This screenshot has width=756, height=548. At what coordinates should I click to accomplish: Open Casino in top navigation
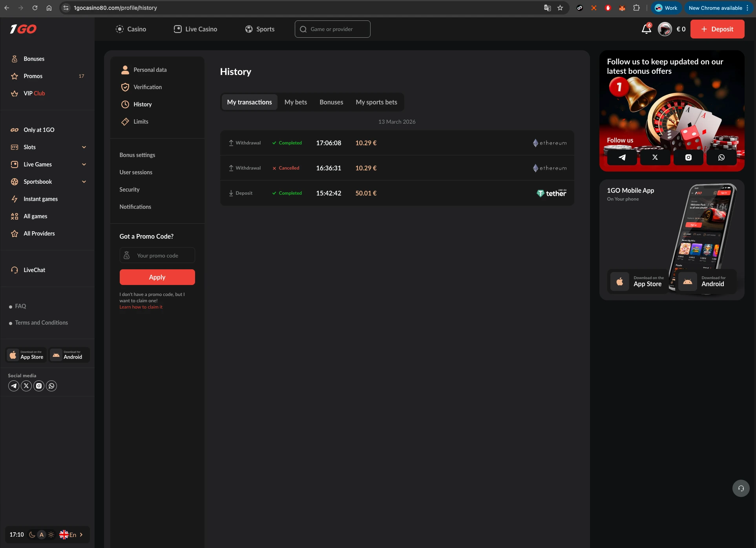(x=131, y=29)
